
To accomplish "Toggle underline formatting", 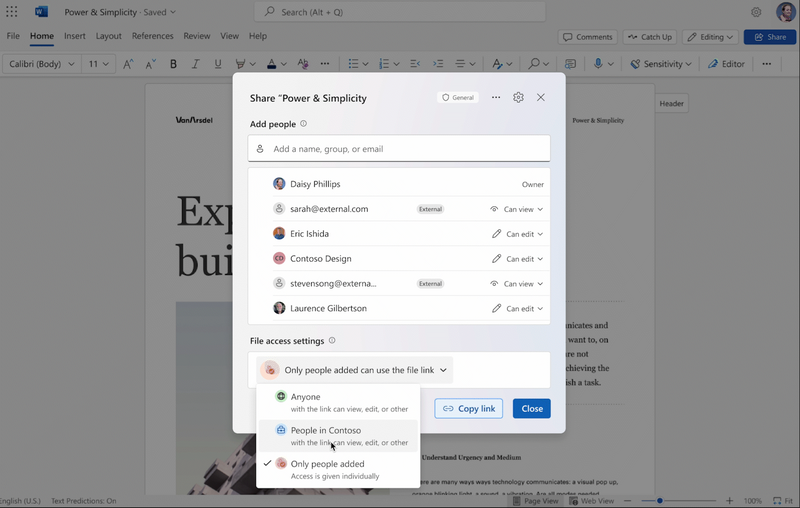I will click(218, 64).
